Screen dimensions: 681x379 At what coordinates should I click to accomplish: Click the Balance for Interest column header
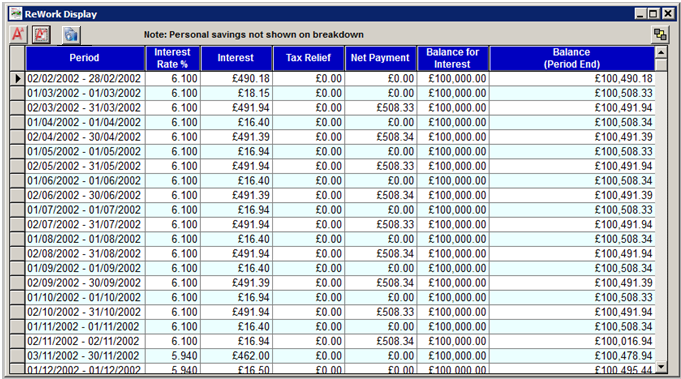(453, 58)
